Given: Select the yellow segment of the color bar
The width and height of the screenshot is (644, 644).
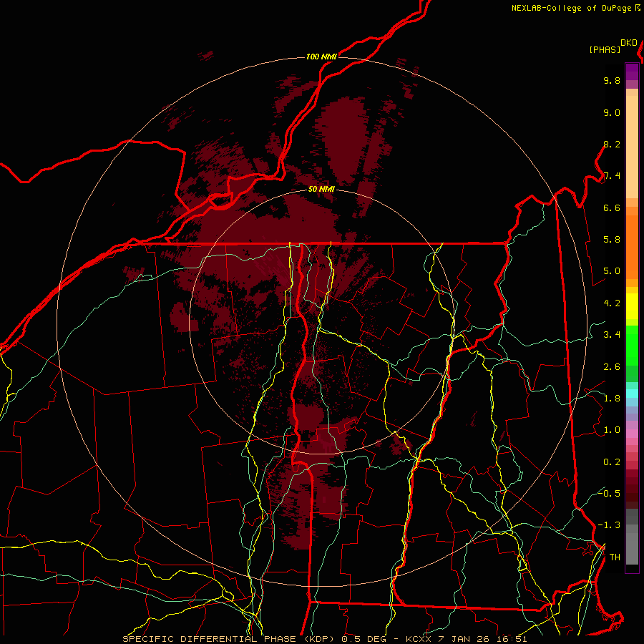Looking at the screenshot, I should [x=632, y=306].
